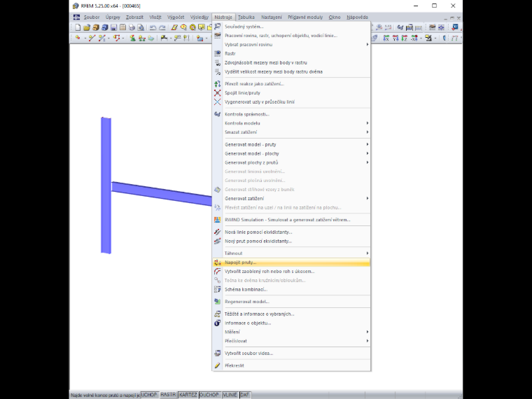The height and width of the screenshot is (399, 532).
Task: Open the Přídavné moduly menu
Action: 305,17
